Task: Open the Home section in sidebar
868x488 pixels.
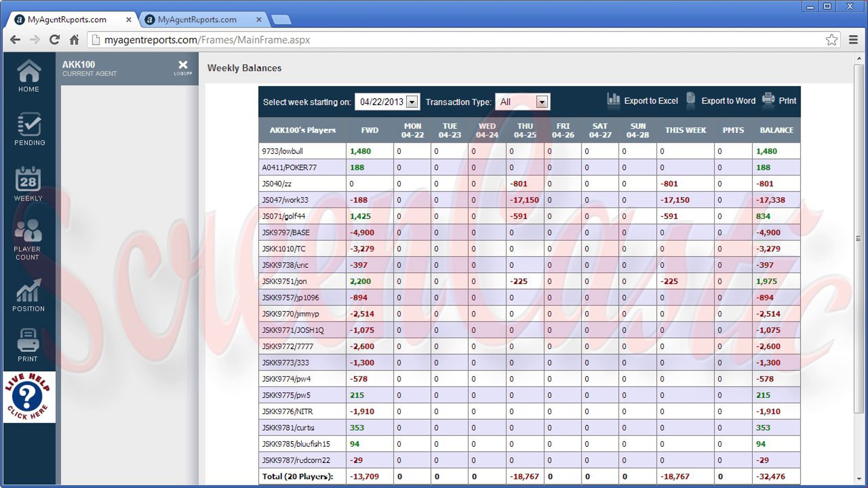Action: 29,76
